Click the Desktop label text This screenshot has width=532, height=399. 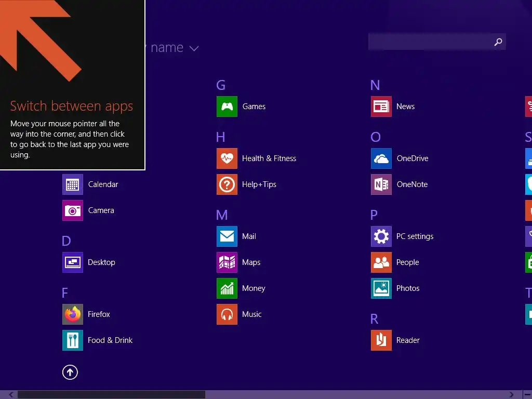click(x=101, y=262)
